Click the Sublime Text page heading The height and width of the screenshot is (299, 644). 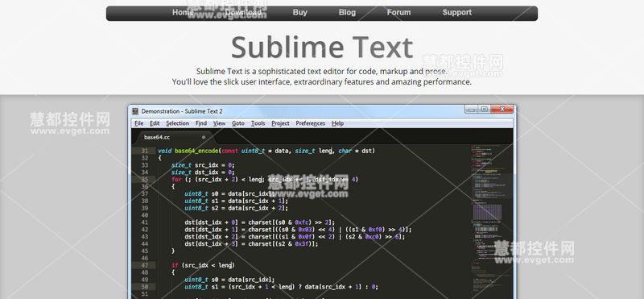point(321,47)
